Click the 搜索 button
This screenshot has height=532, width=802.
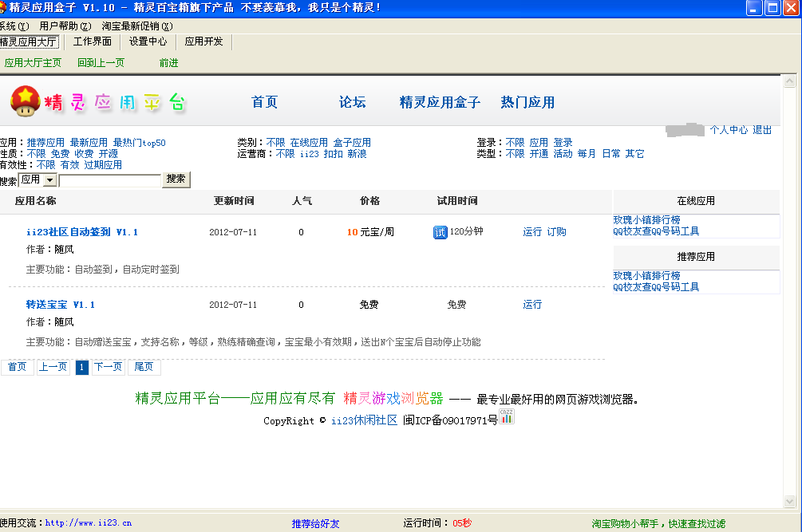[x=176, y=179]
